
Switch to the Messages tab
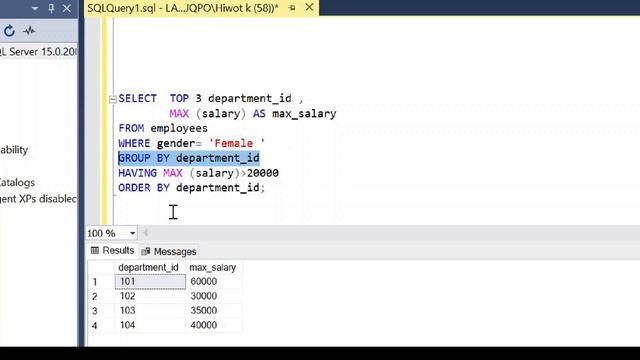(x=169, y=251)
